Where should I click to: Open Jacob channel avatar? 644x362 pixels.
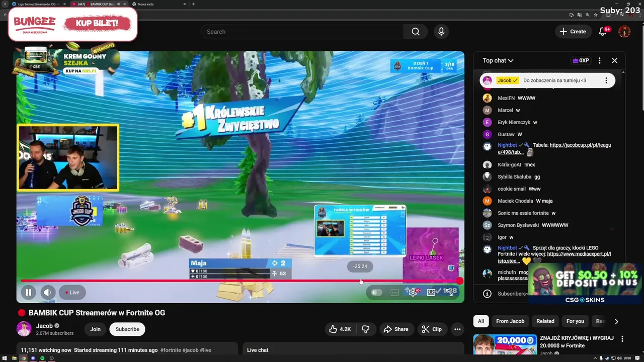coord(24,329)
